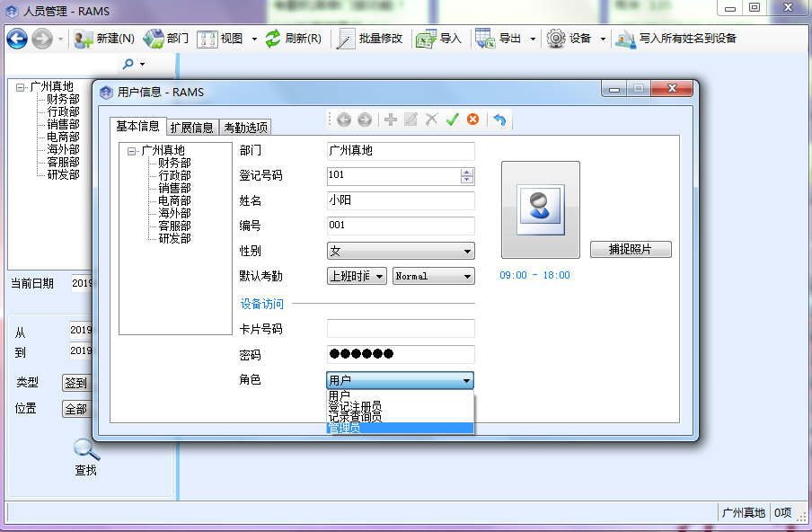Click the 导出 export icon

(x=486, y=39)
